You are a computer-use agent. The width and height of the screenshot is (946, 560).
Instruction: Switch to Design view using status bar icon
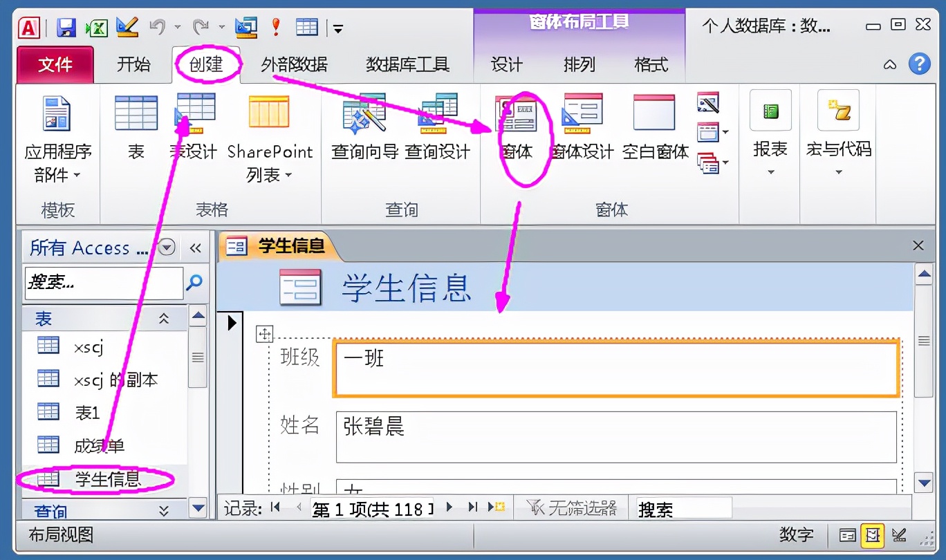[x=900, y=534]
